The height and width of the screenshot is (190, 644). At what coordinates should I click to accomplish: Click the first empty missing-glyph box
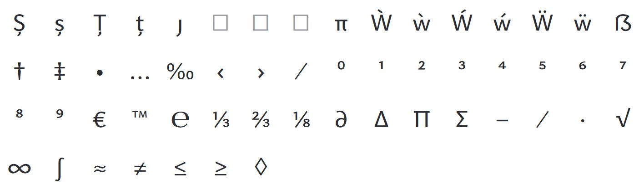(x=221, y=22)
